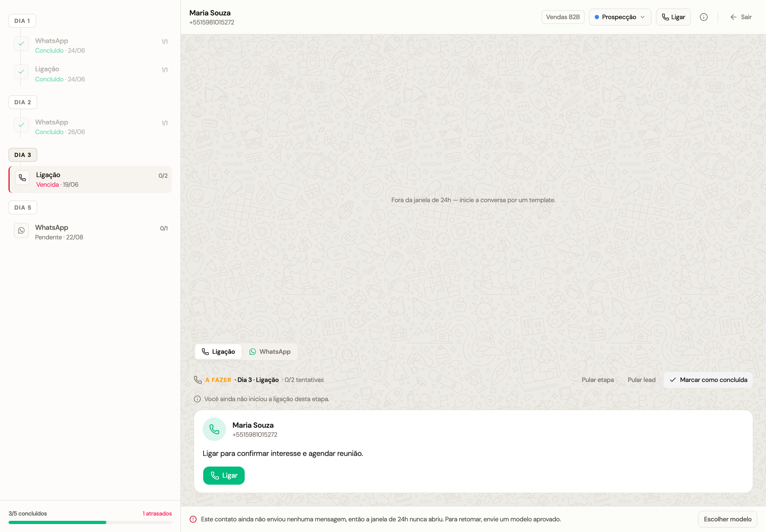Switch to the Ligação channel tab
This screenshot has width=766, height=532.
[218, 352]
